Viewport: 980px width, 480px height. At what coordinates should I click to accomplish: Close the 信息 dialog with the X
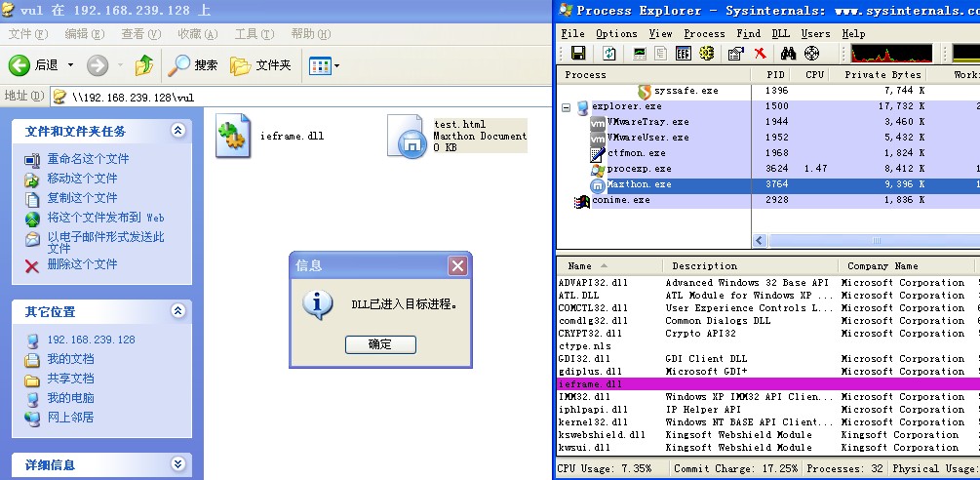457,266
